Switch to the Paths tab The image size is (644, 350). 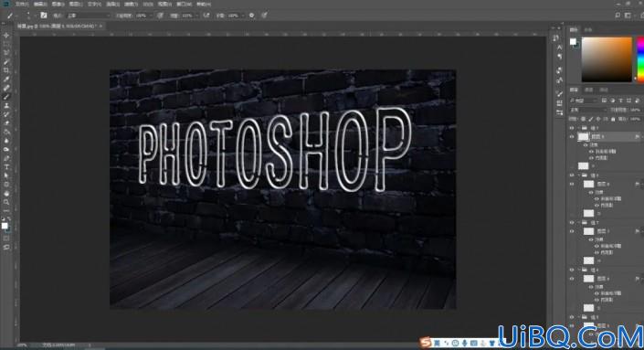pos(603,90)
